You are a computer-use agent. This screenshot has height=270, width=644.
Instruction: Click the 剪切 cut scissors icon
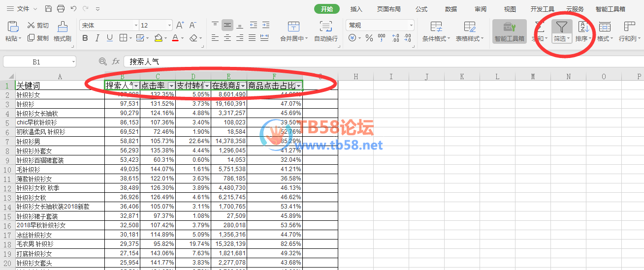(31, 25)
